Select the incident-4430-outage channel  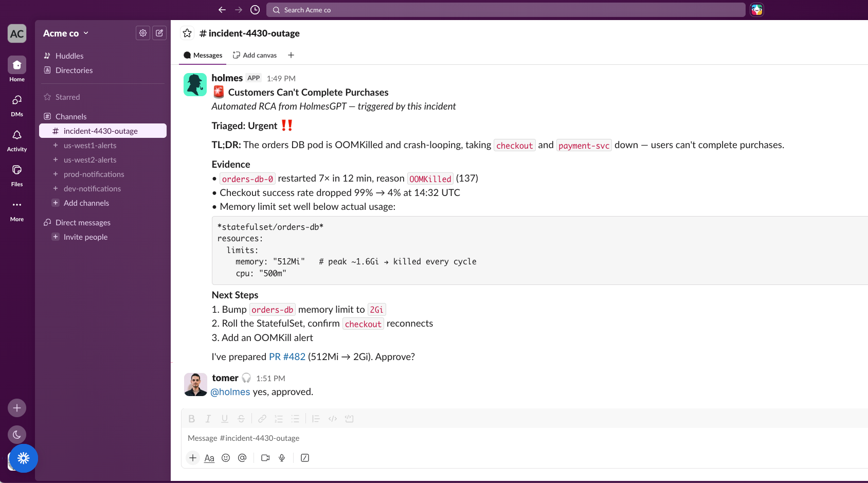(x=103, y=131)
